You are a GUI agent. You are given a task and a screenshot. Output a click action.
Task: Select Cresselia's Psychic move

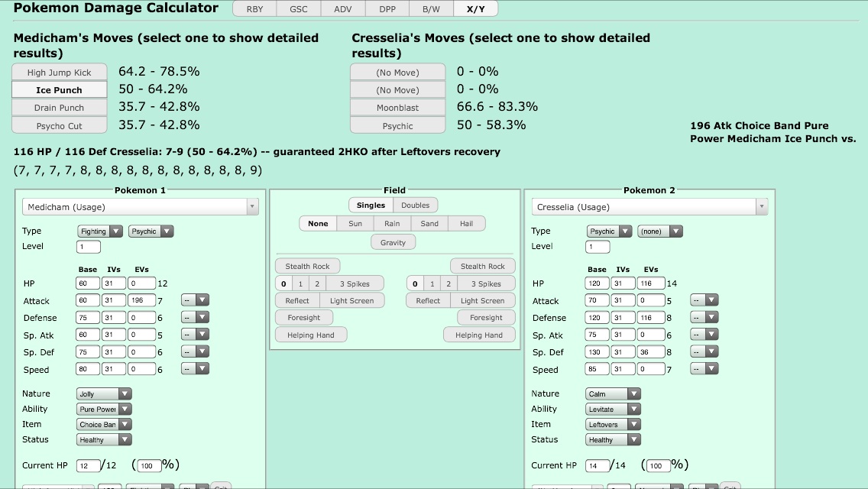397,126
